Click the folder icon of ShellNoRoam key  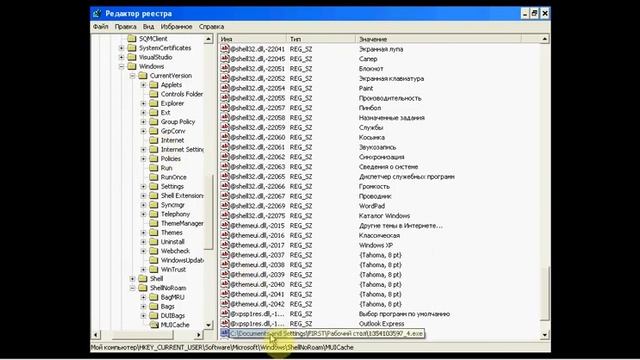pos(142,288)
